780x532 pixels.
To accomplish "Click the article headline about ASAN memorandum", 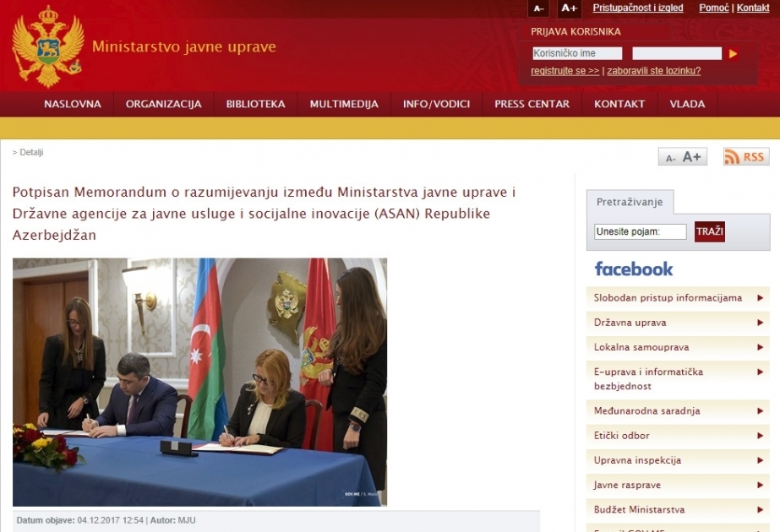I will (264, 214).
